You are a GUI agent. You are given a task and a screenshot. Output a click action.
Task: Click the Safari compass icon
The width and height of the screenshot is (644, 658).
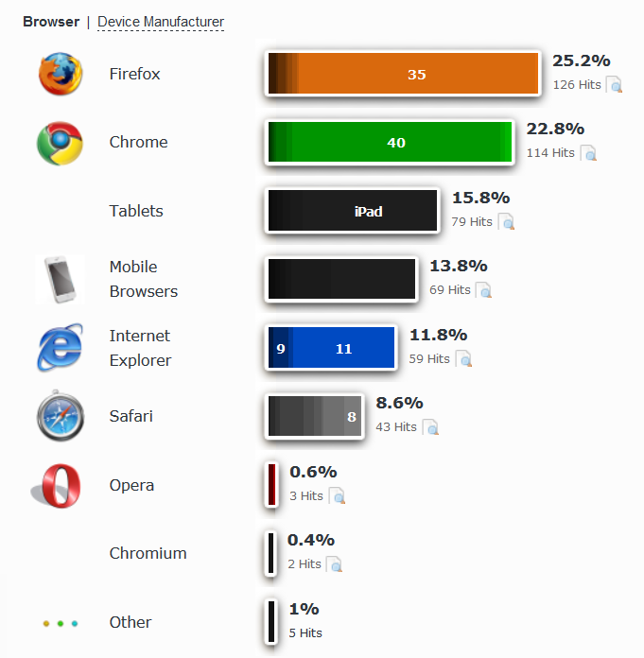[61, 416]
